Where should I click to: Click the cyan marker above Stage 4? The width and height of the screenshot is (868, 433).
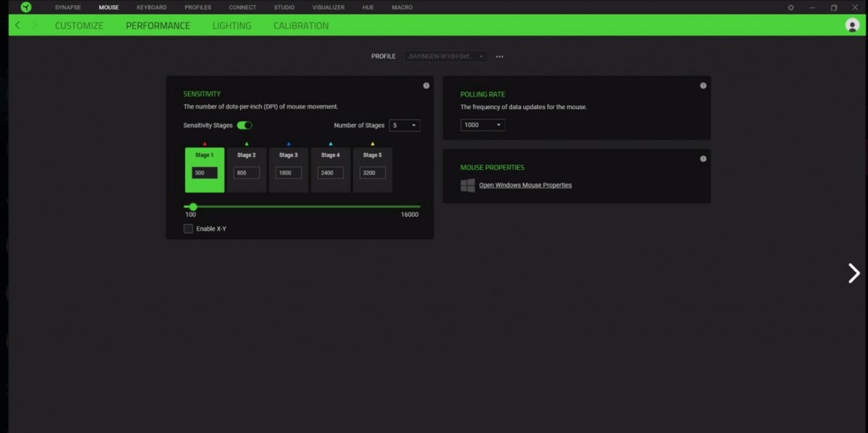click(x=331, y=144)
